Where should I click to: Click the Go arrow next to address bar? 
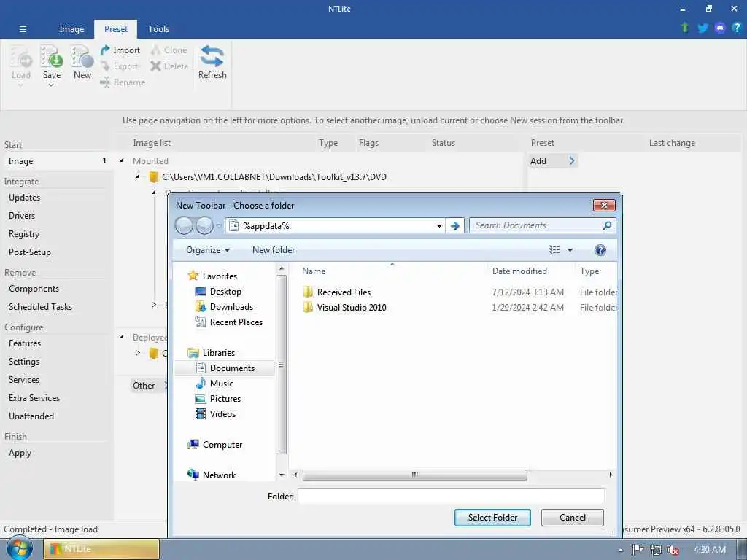point(455,226)
